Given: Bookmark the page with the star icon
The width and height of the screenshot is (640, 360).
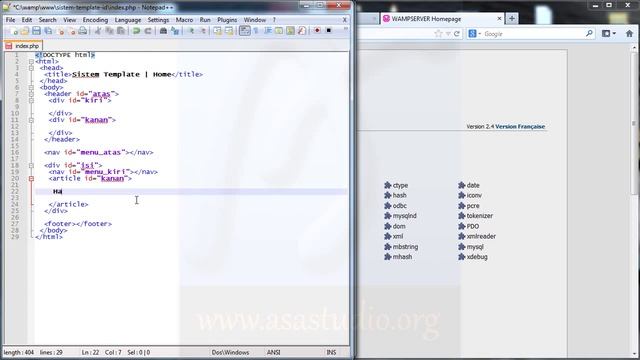Looking at the screenshot, I should point(438,34).
